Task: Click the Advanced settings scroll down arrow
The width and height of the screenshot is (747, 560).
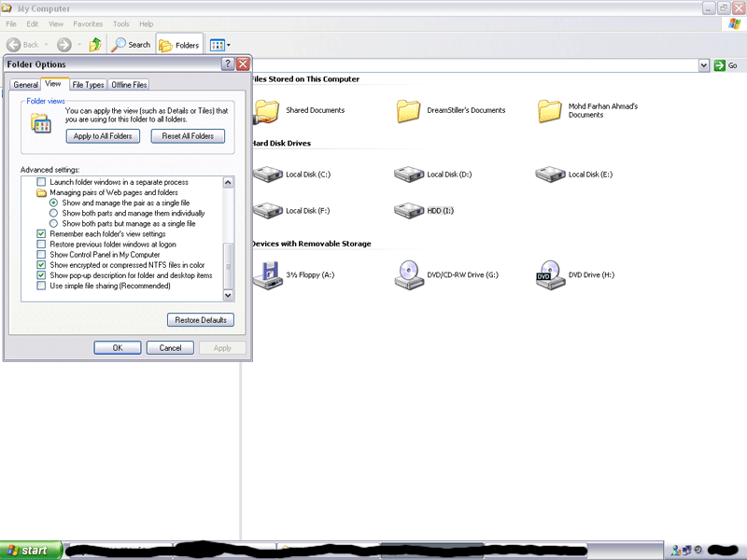Action: pos(228,295)
